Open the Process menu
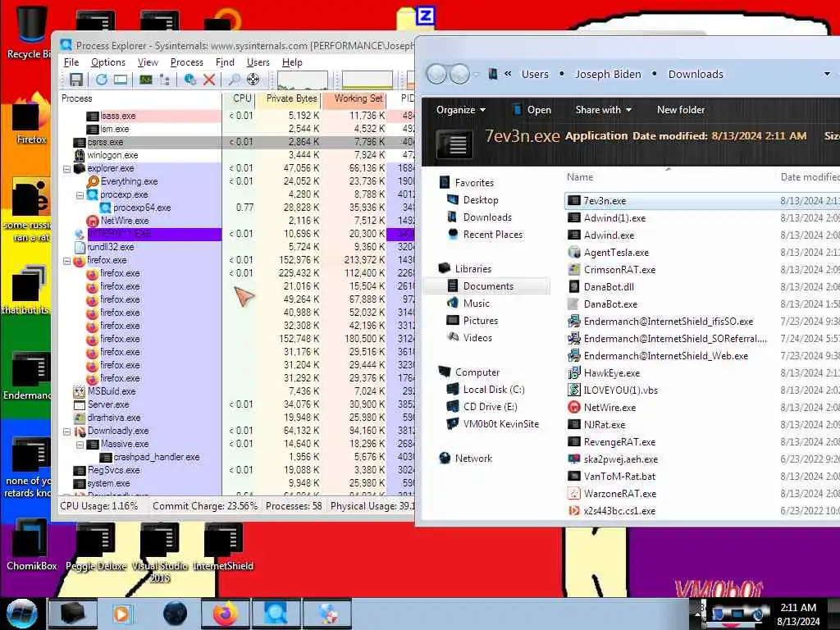Image resolution: width=840 pixels, height=630 pixels. click(186, 62)
